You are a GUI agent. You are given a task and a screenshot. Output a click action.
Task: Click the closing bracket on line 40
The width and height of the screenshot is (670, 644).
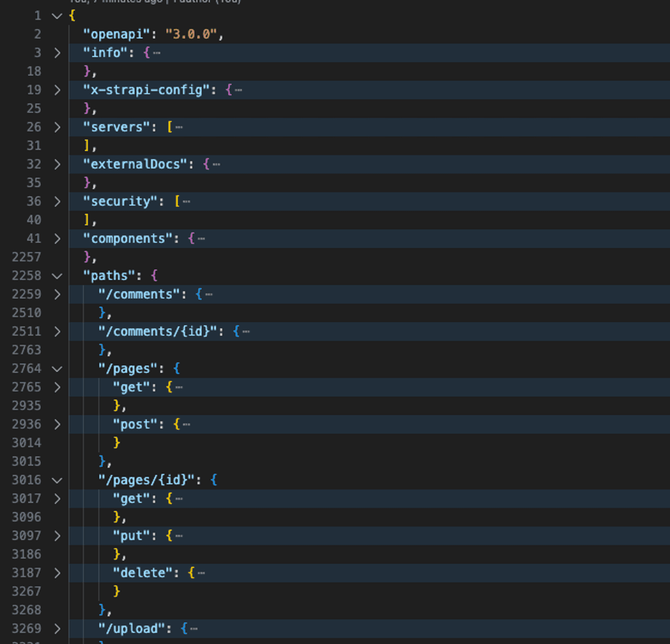click(x=87, y=220)
